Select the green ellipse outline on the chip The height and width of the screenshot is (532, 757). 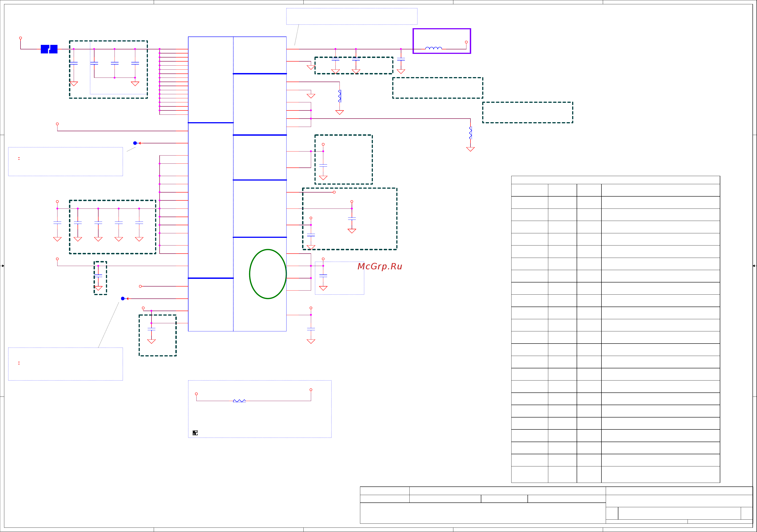268,274
